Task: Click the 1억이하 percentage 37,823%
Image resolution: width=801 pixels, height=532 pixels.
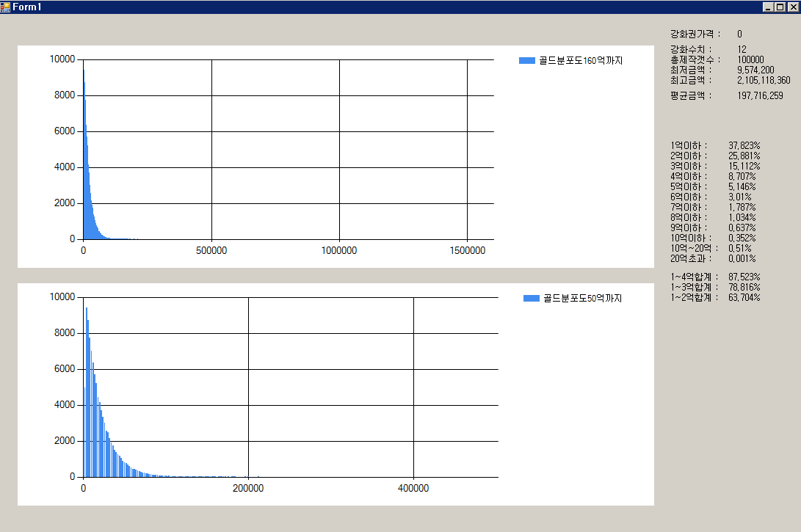Action: pyautogui.click(x=744, y=146)
